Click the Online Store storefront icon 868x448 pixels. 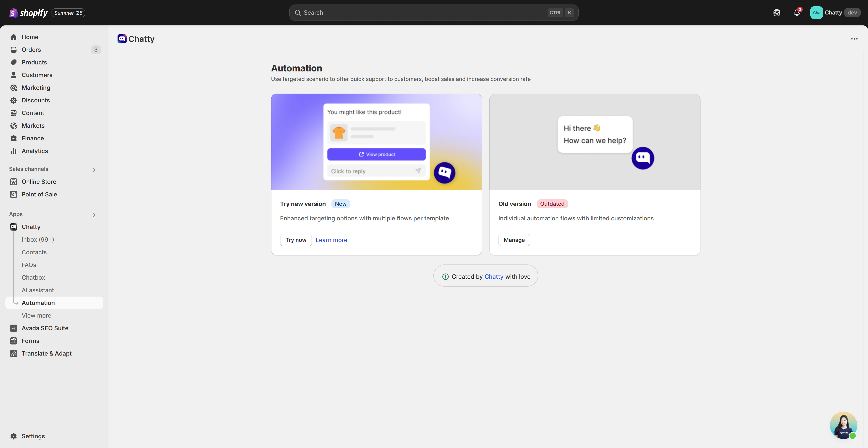coord(14,182)
